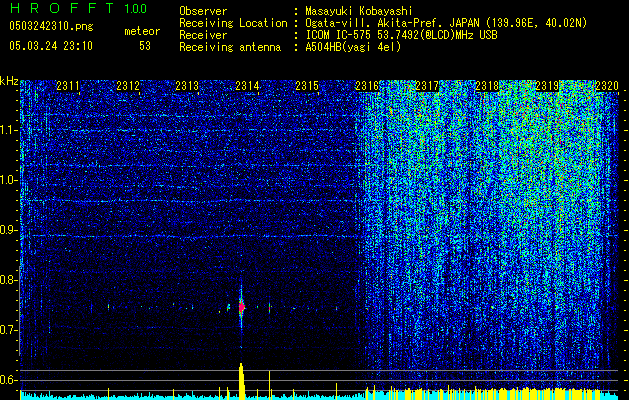The width and height of the screenshot is (629, 400).
Task: Click the 'meteor' label
Action: click(142, 31)
